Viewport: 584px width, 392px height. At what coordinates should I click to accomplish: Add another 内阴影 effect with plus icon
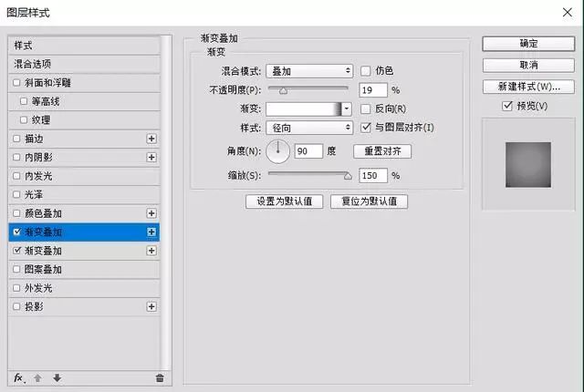pyautogui.click(x=151, y=158)
